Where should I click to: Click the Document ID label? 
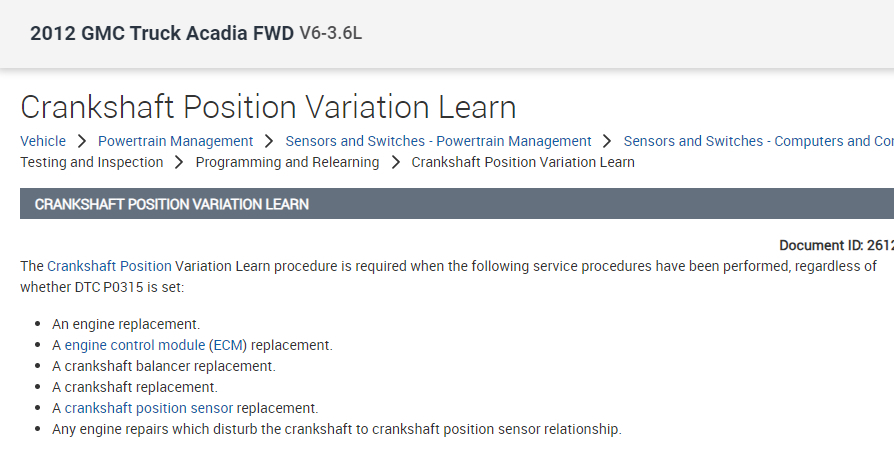click(x=822, y=246)
